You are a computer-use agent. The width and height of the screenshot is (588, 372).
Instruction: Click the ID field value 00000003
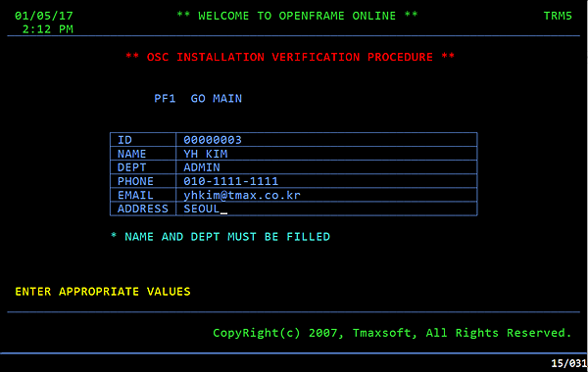point(326,140)
